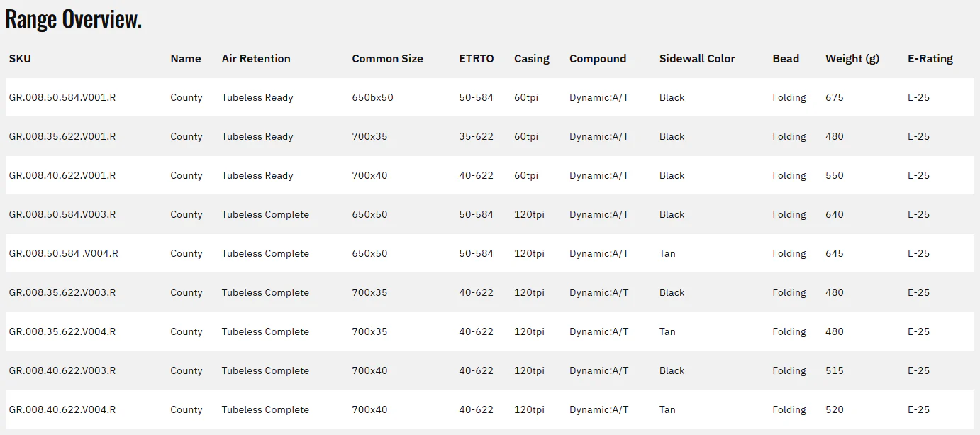This screenshot has height=435, width=980.
Task: Click the E-Rating column header
Action: (930, 59)
